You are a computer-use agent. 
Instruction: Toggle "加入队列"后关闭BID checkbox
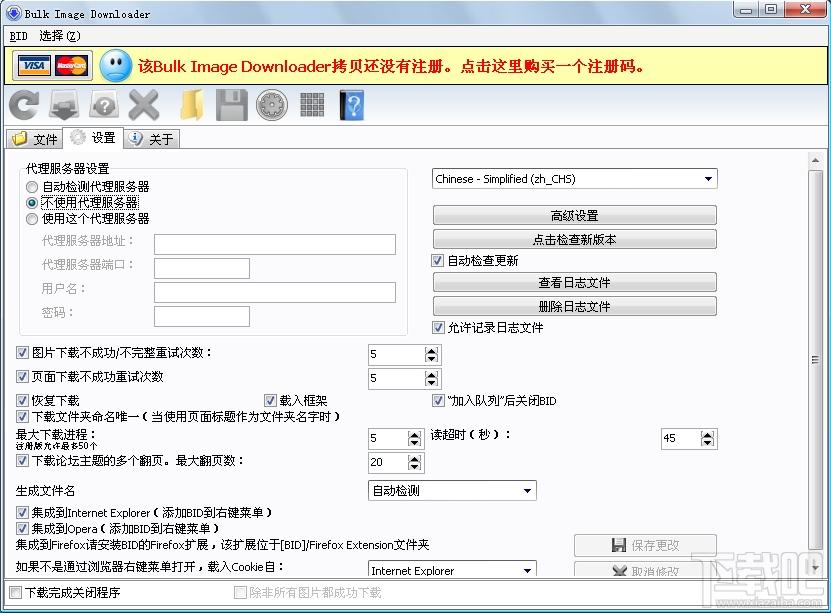[x=438, y=401]
